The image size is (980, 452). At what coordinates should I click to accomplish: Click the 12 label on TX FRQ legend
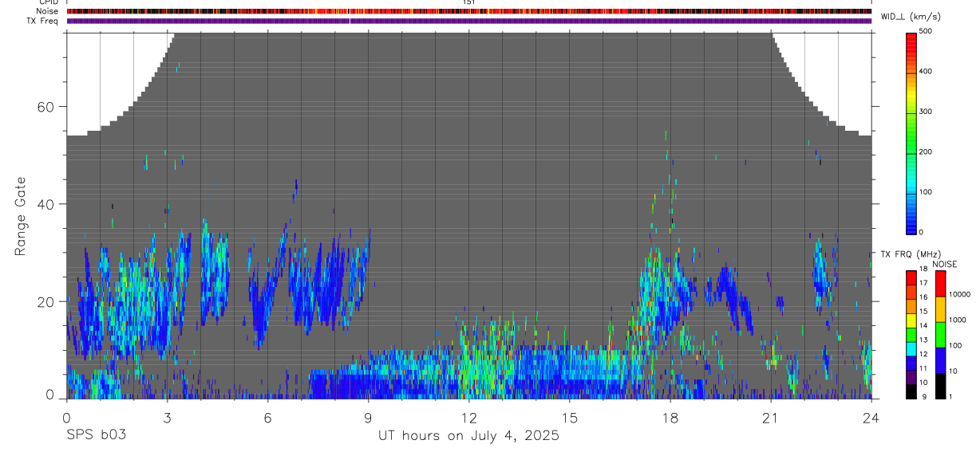[923, 354]
